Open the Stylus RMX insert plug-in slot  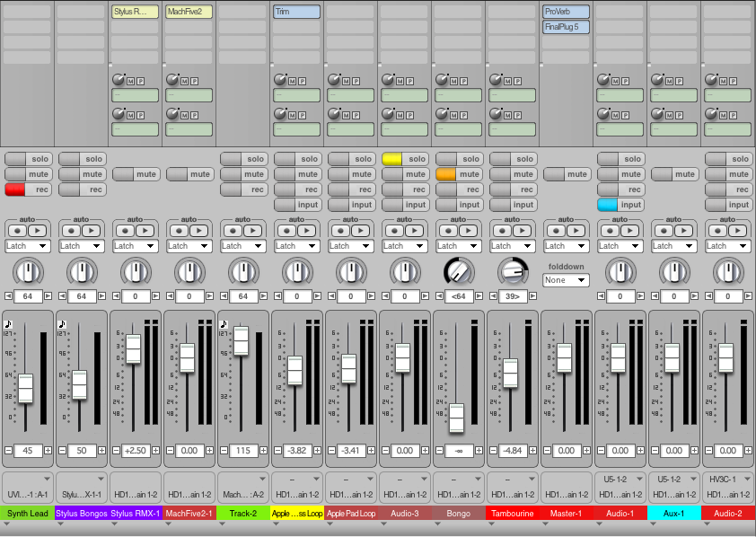tap(135, 12)
